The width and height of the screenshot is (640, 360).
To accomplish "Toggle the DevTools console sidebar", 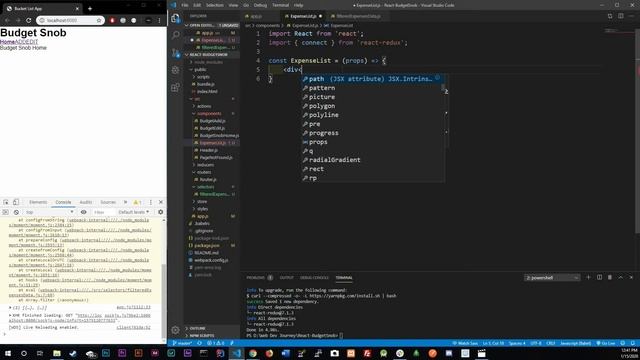I will click(x=5, y=212).
